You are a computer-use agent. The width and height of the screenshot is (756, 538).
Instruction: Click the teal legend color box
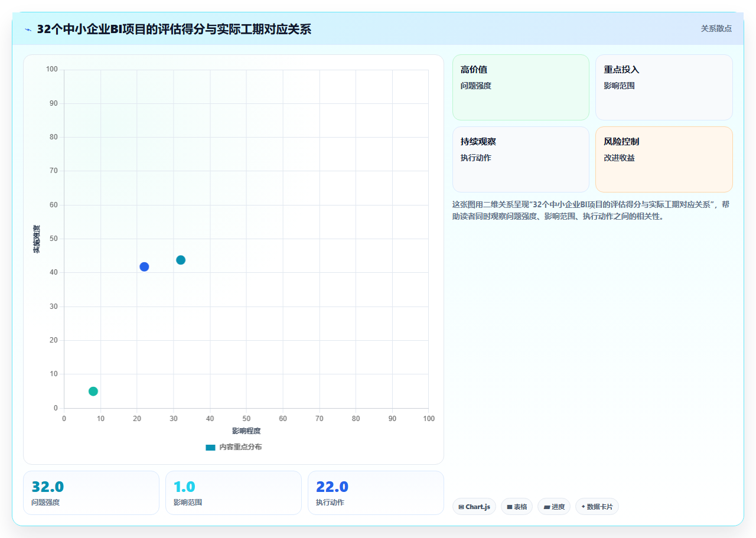(x=210, y=447)
